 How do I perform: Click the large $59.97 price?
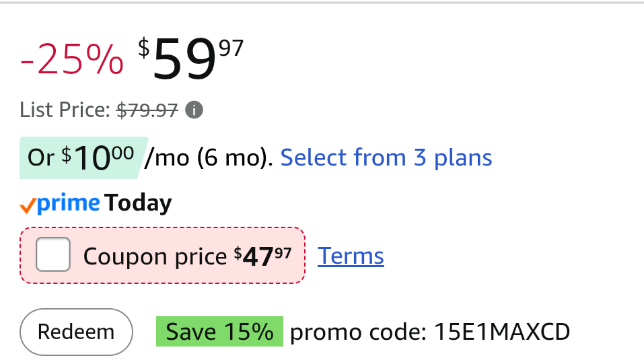click(x=190, y=59)
